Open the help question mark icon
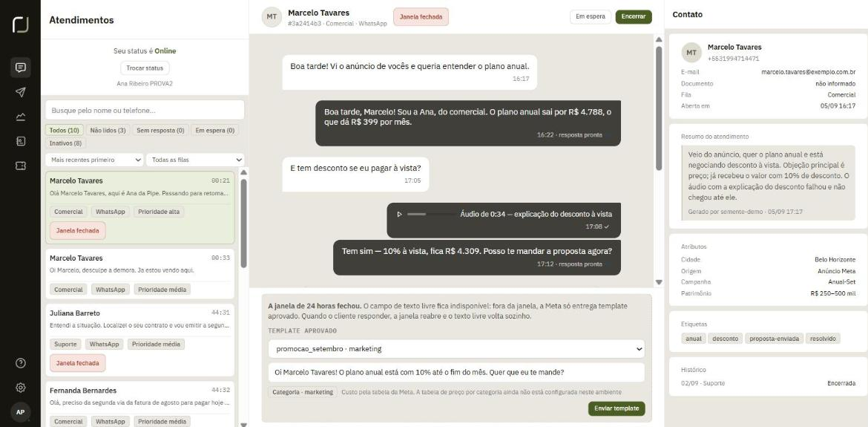This screenshot has width=868, height=427. coord(21,363)
